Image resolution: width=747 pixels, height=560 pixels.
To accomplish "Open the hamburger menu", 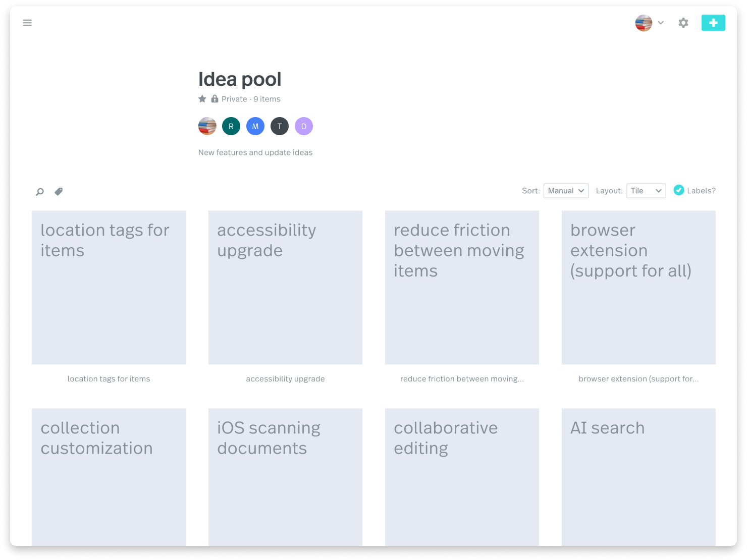I will tap(27, 23).
